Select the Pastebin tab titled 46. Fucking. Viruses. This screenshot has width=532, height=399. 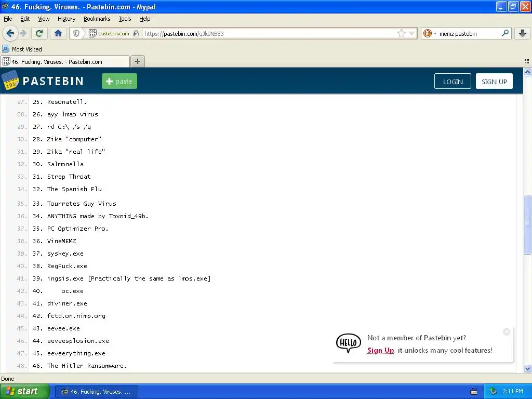(65, 61)
